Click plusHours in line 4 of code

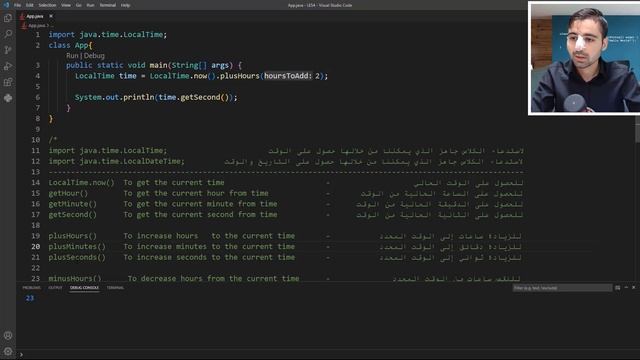(x=240, y=76)
